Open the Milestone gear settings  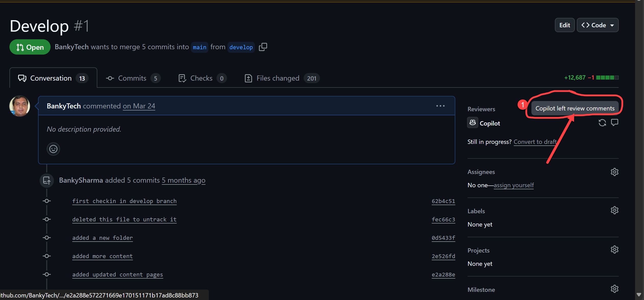tap(614, 289)
